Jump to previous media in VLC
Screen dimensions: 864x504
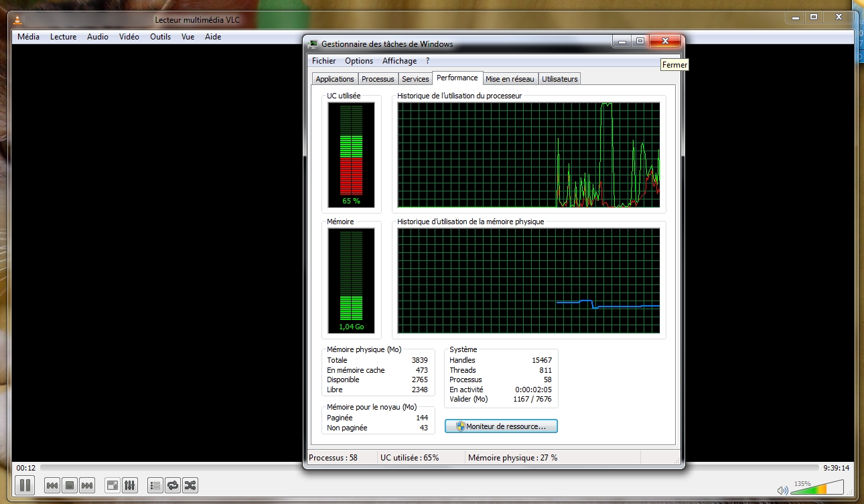pyautogui.click(x=52, y=485)
